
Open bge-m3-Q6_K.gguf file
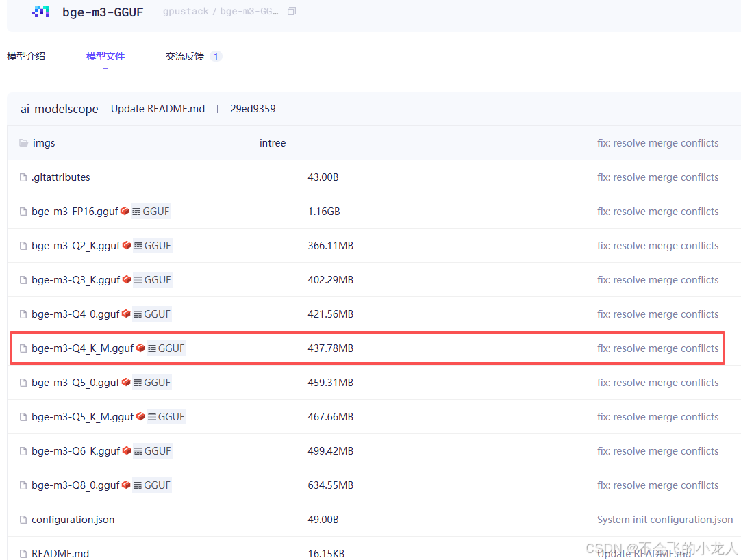pyautogui.click(x=75, y=451)
